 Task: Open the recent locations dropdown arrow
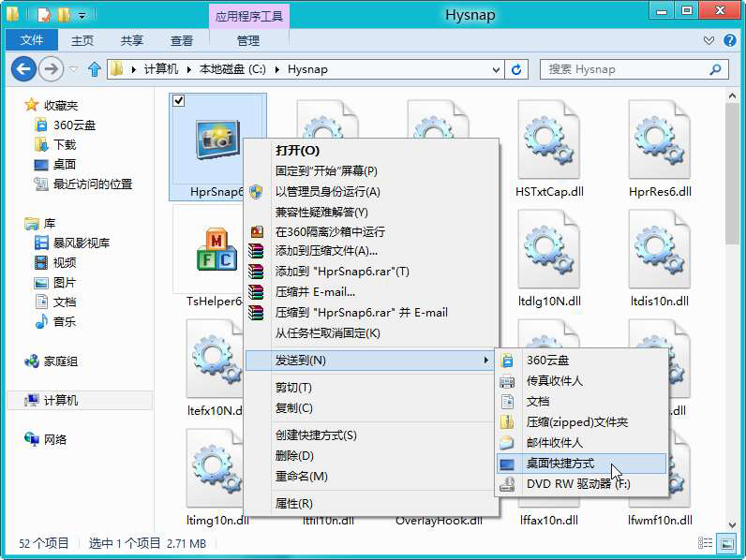74,69
